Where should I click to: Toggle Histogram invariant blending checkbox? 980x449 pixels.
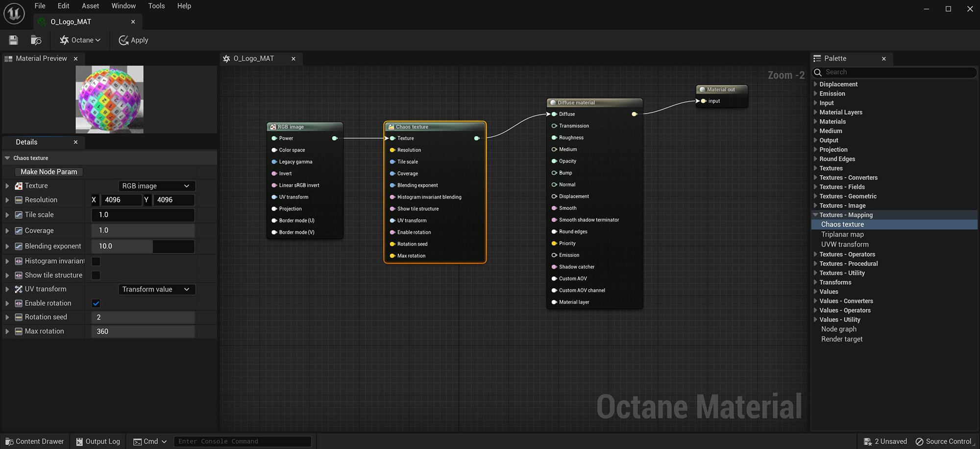click(96, 261)
